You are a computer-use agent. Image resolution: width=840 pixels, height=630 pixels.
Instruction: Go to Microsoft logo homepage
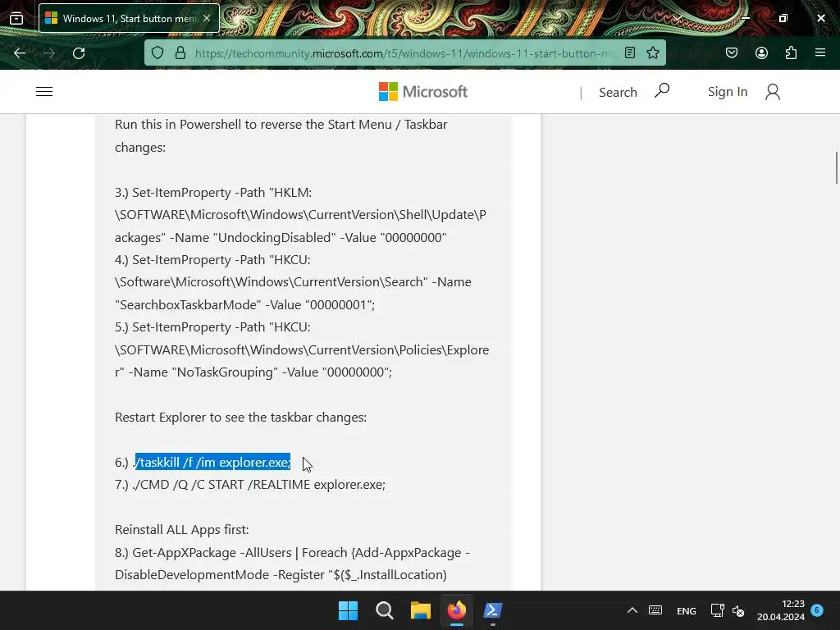(x=422, y=92)
